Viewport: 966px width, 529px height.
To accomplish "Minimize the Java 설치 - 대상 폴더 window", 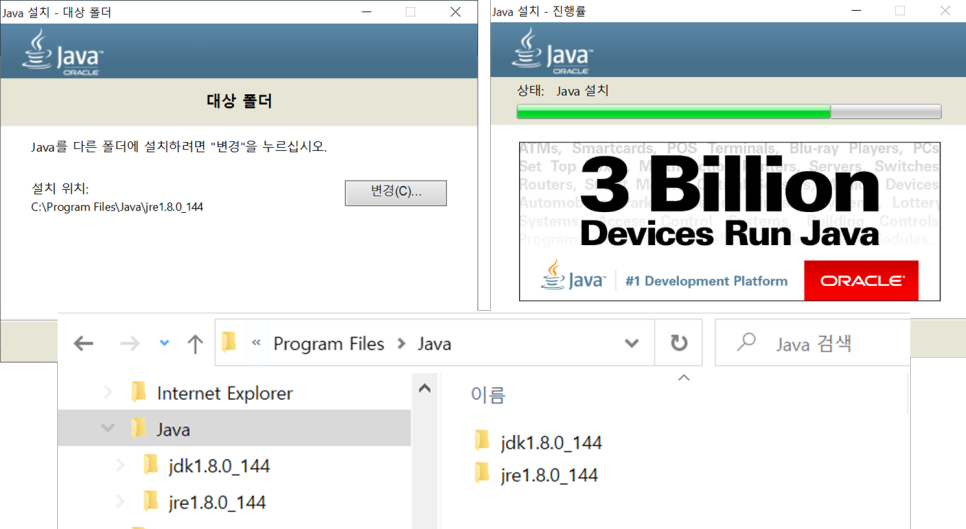I will click(x=366, y=12).
